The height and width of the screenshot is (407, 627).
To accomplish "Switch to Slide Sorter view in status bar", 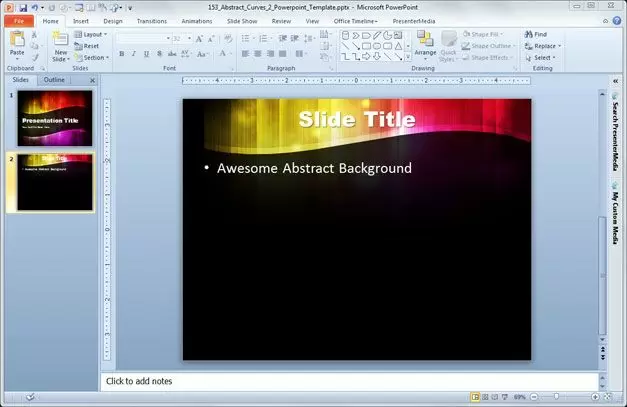I will (x=485, y=397).
